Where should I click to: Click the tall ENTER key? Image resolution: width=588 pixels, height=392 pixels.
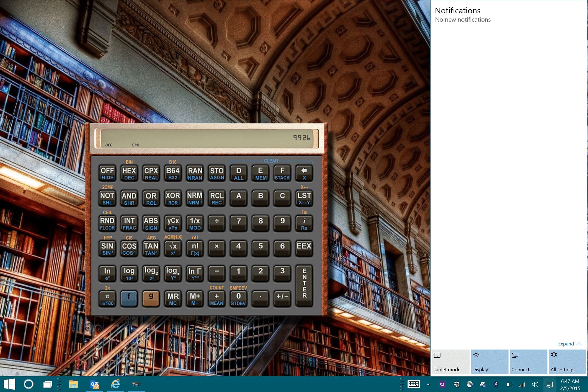pos(304,286)
